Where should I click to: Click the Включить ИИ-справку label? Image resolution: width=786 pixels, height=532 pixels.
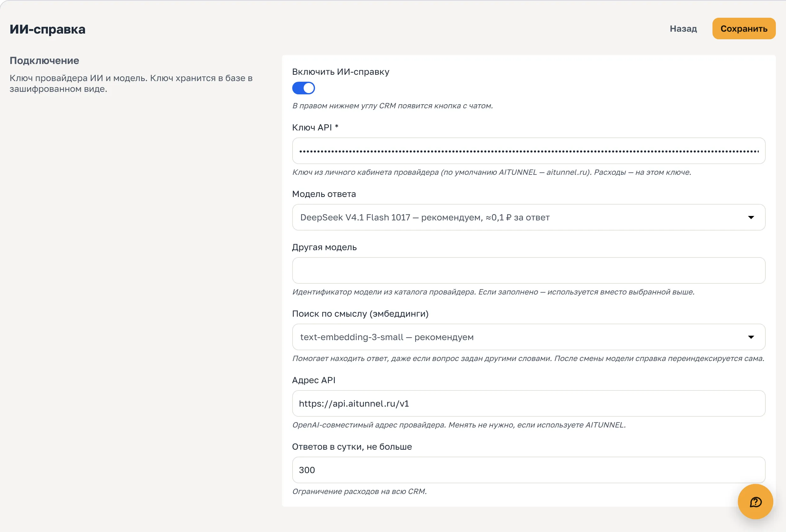click(x=341, y=72)
